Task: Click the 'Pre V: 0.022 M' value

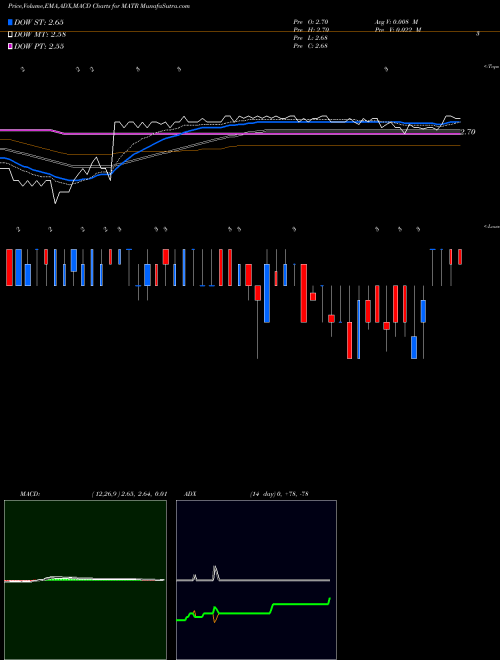Action: coord(397,30)
